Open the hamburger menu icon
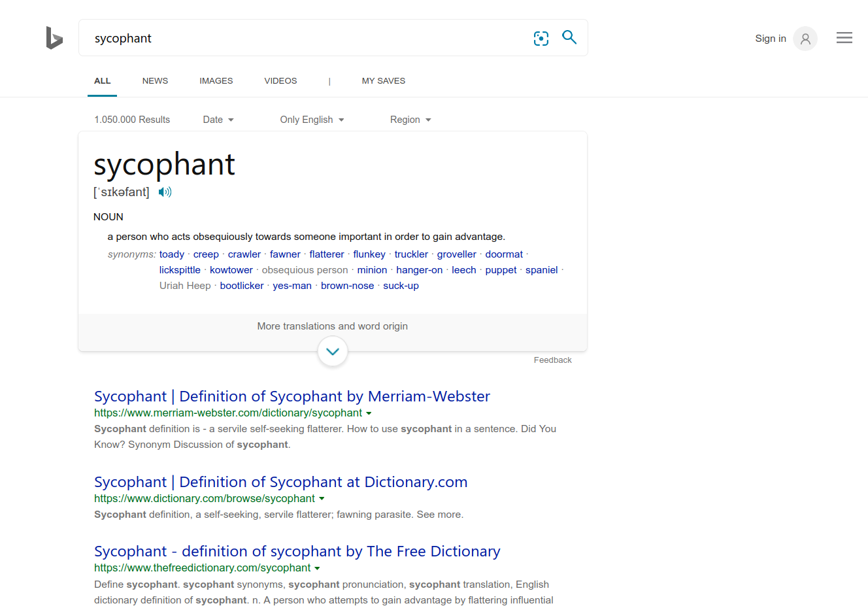868x610 pixels. pyautogui.click(x=844, y=38)
